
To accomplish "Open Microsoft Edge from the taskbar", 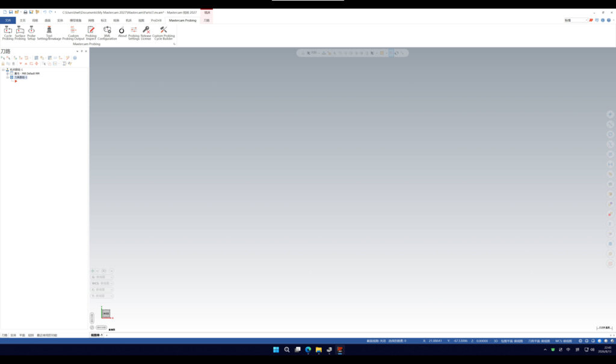I will (308, 350).
